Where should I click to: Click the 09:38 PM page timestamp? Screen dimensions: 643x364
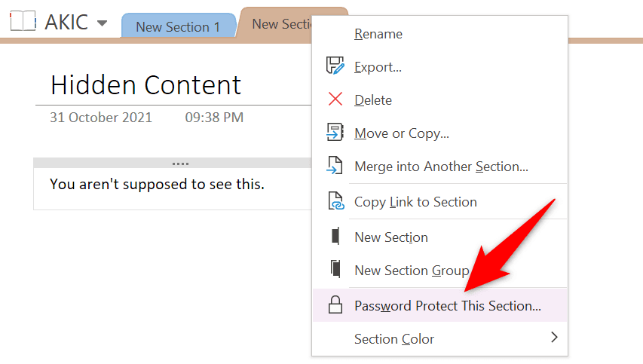(x=214, y=118)
